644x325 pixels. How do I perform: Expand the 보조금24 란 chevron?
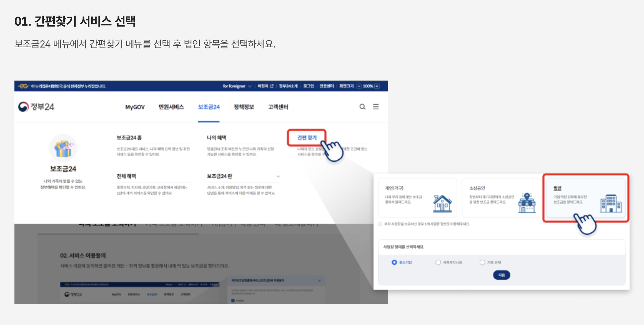click(278, 177)
